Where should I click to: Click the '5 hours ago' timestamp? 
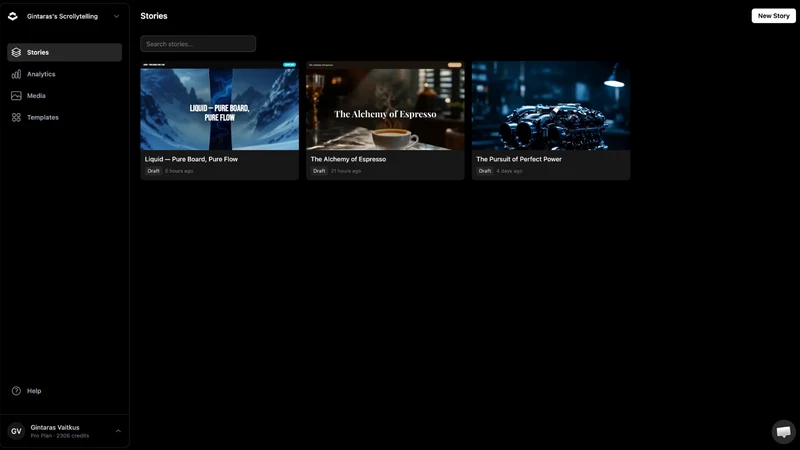click(179, 171)
